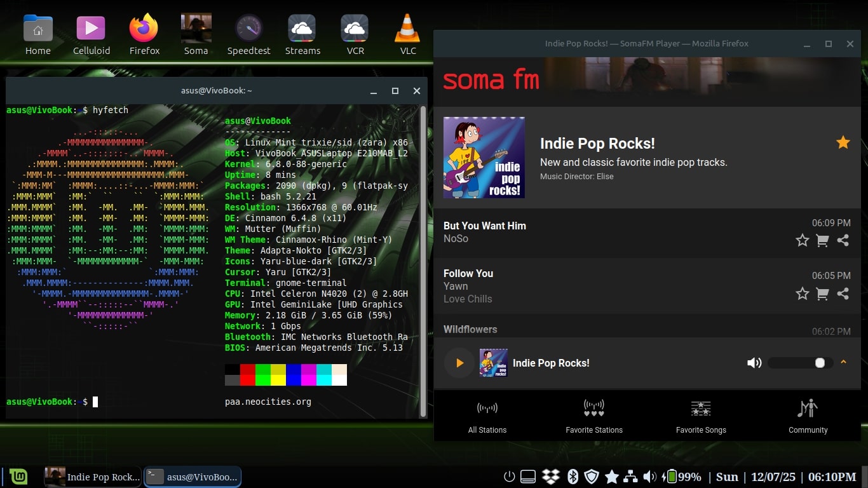Click the Soma FM logo
The image size is (868, 488).
pos(491,80)
